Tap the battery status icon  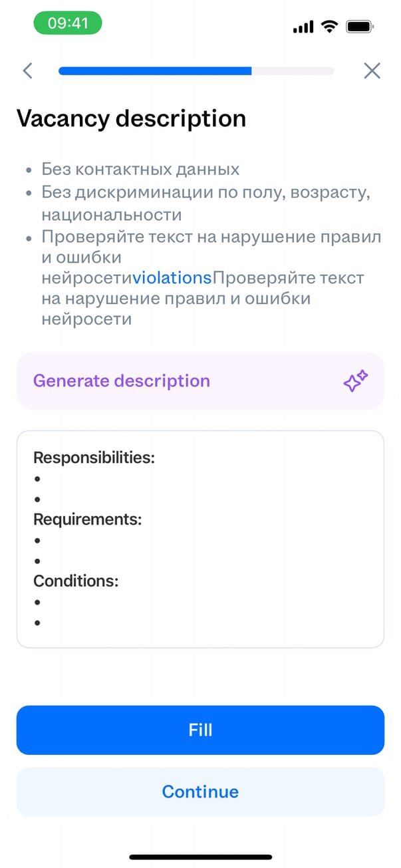pyautogui.click(x=359, y=26)
